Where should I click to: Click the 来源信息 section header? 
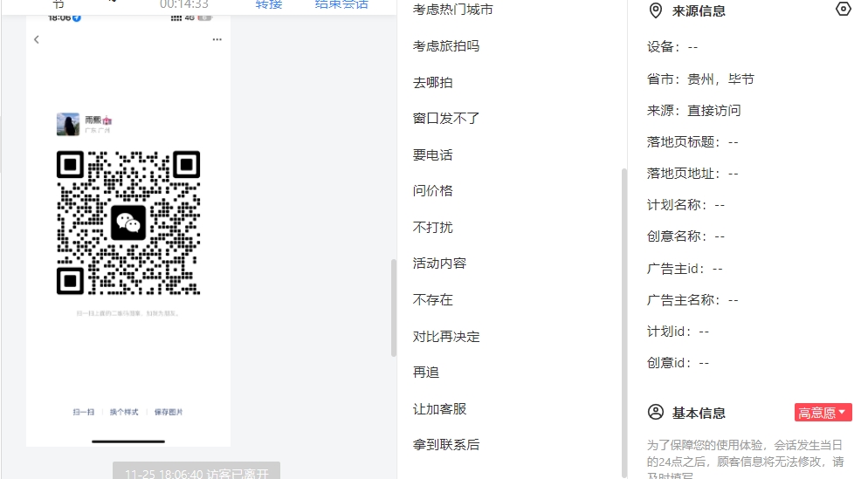[x=699, y=11]
